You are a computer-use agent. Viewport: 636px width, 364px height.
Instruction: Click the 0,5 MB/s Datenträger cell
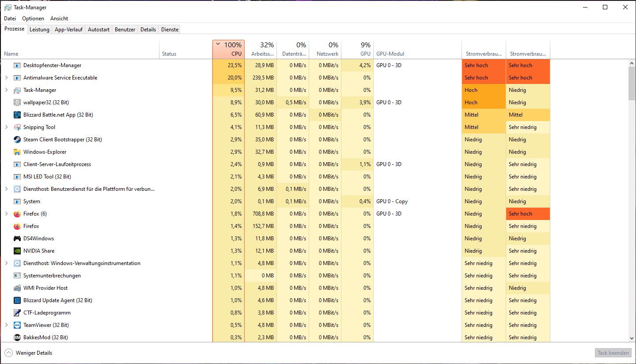[293, 102]
